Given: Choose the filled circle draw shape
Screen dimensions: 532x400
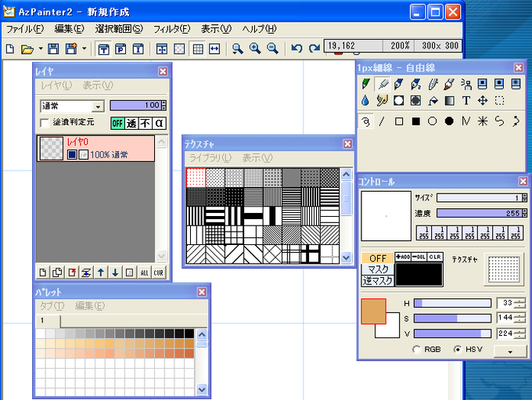Looking at the screenshot, I should point(449,121).
